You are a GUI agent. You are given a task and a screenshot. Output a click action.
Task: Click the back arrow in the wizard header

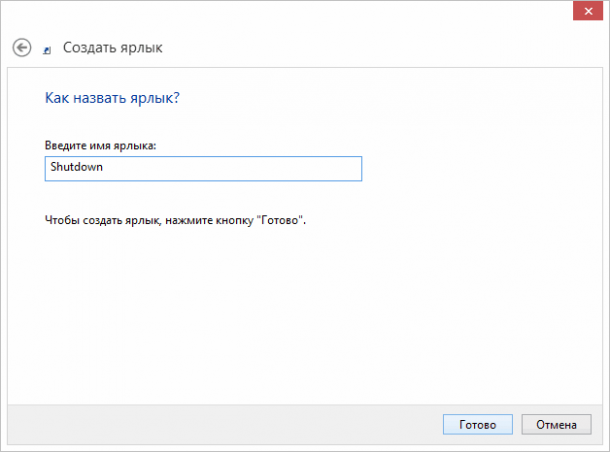tap(21, 47)
